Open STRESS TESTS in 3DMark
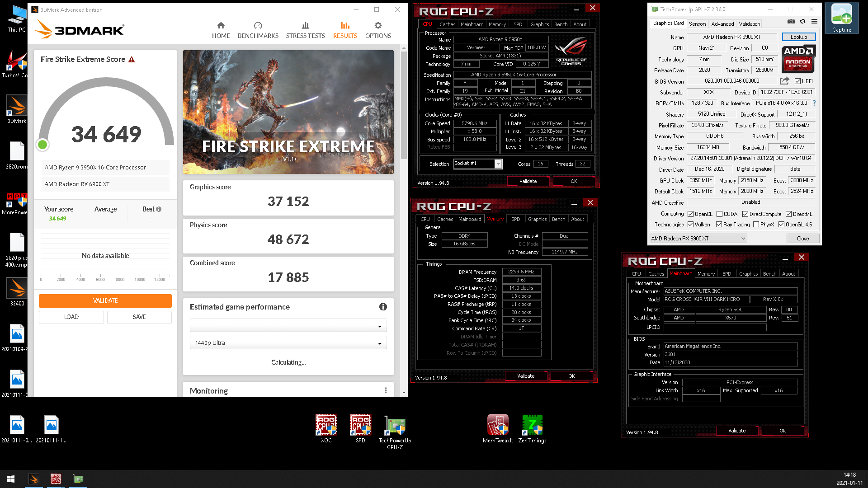Viewport: 868px width, 488px height. click(305, 30)
